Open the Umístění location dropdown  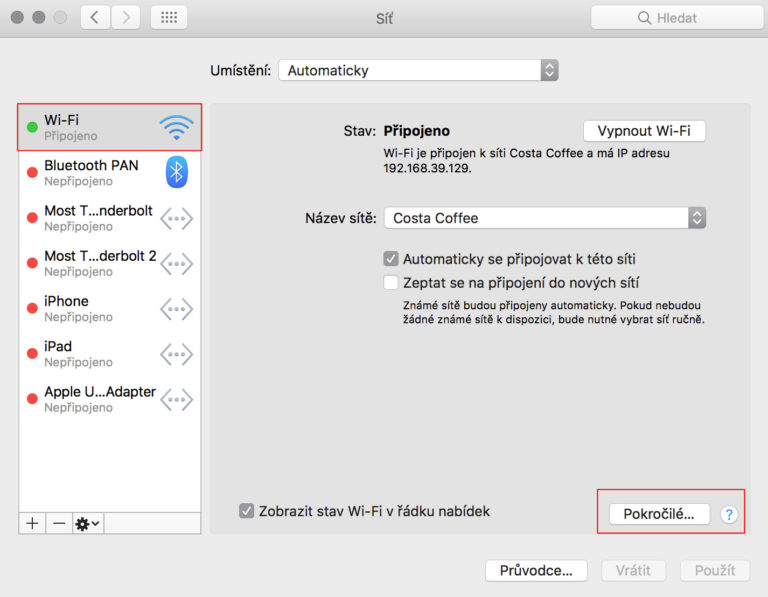point(418,70)
